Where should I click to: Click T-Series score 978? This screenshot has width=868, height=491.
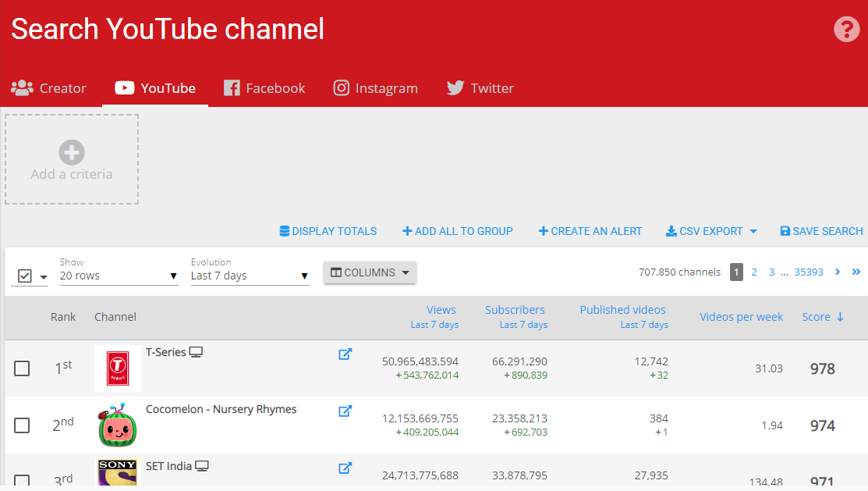823,369
